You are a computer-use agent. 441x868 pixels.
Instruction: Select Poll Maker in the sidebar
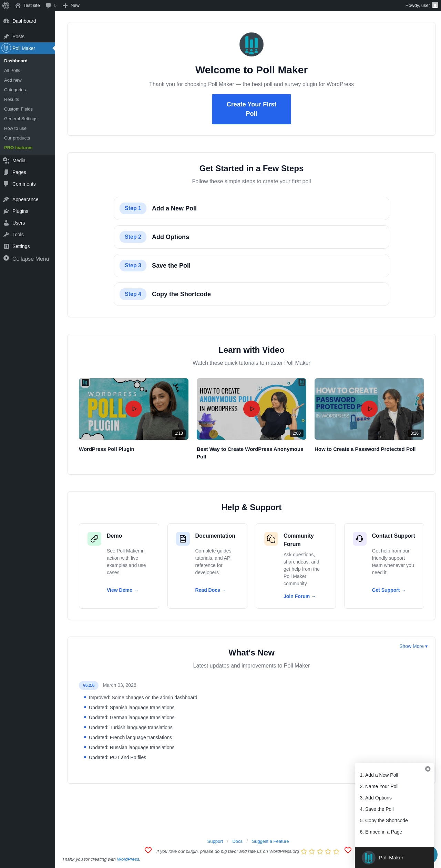pyautogui.click(x=28, y=48)
